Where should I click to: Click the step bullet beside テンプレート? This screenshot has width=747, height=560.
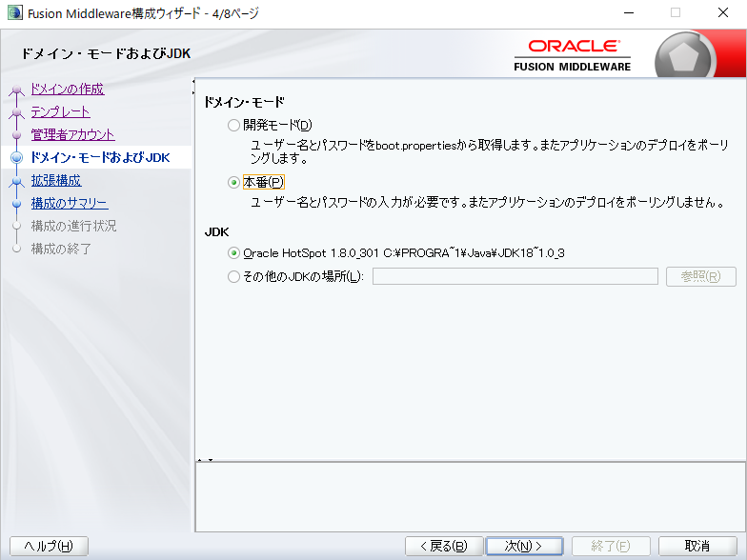[x=15, y=113]
